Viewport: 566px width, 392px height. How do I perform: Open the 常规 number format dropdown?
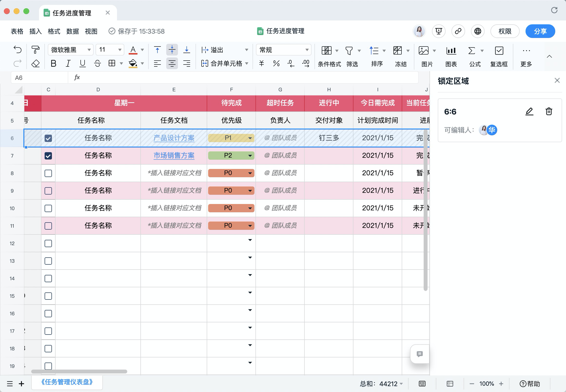click(283, 50)
